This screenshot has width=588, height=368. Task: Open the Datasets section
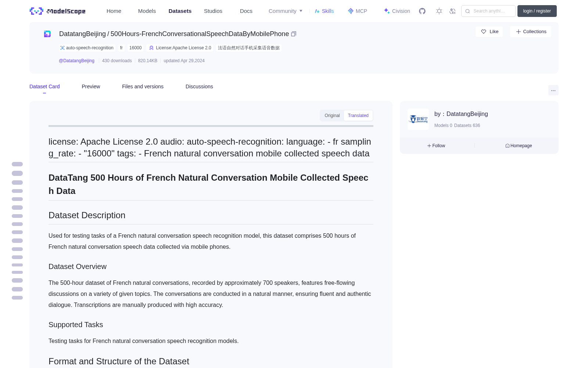[x=180, y=11]
